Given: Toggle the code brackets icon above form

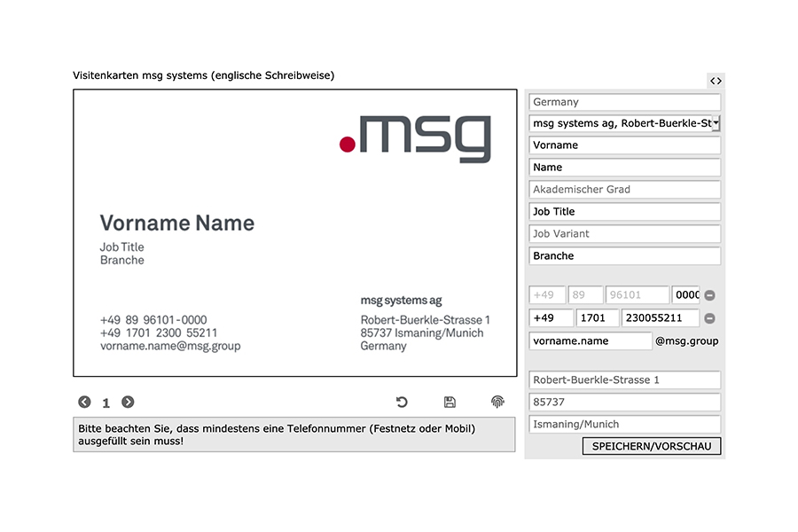Looking at the screenshot, I should 716,81.
